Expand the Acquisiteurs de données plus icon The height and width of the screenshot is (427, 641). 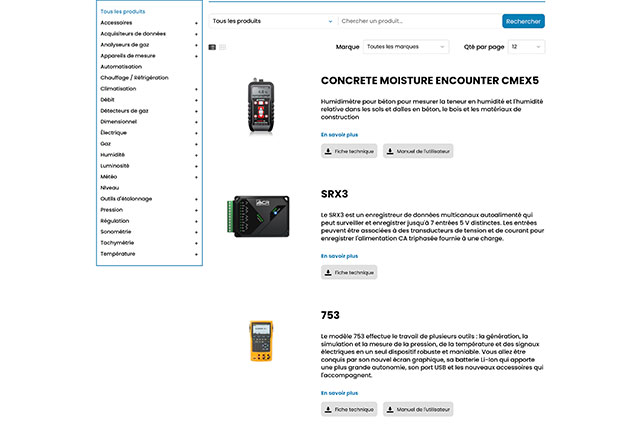coord(196,34)
